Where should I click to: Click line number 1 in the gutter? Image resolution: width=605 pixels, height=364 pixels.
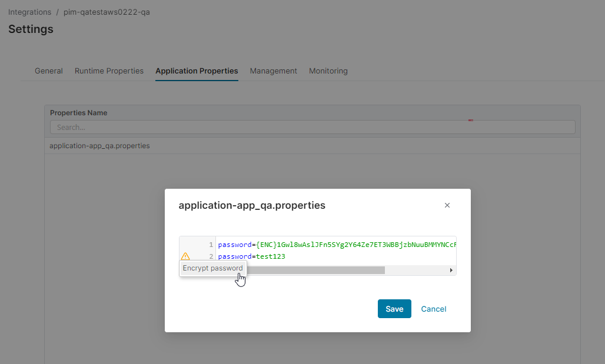point(210,245)
